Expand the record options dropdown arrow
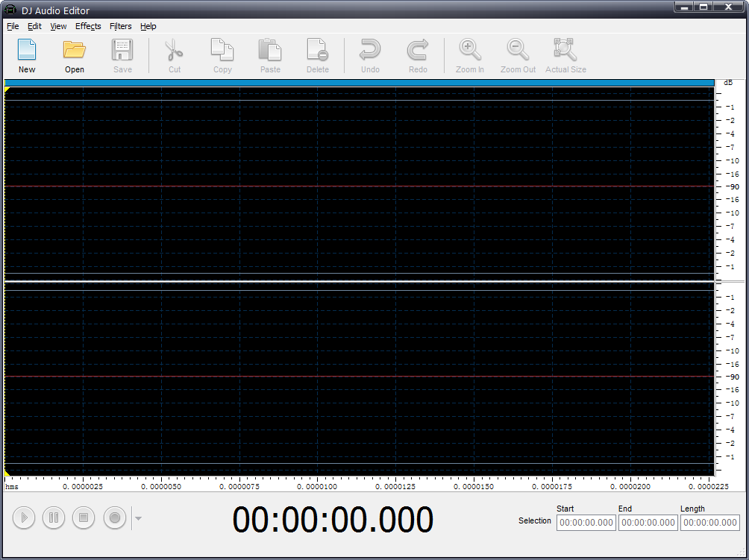 click(138, 518)
